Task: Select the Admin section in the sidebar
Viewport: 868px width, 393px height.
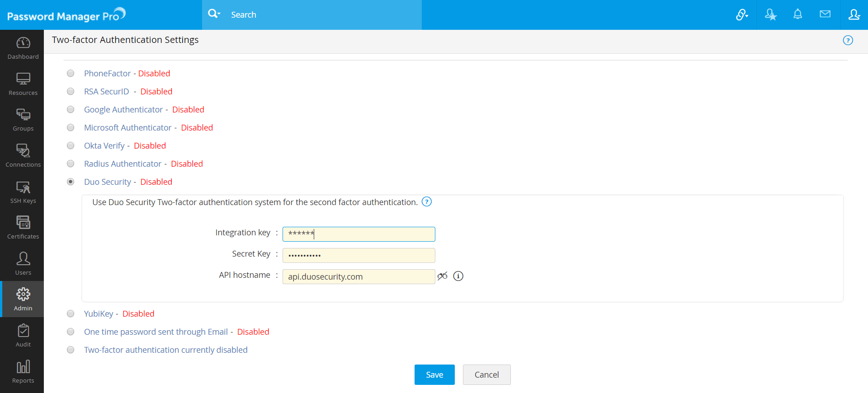Action: [x=23, y=299]
